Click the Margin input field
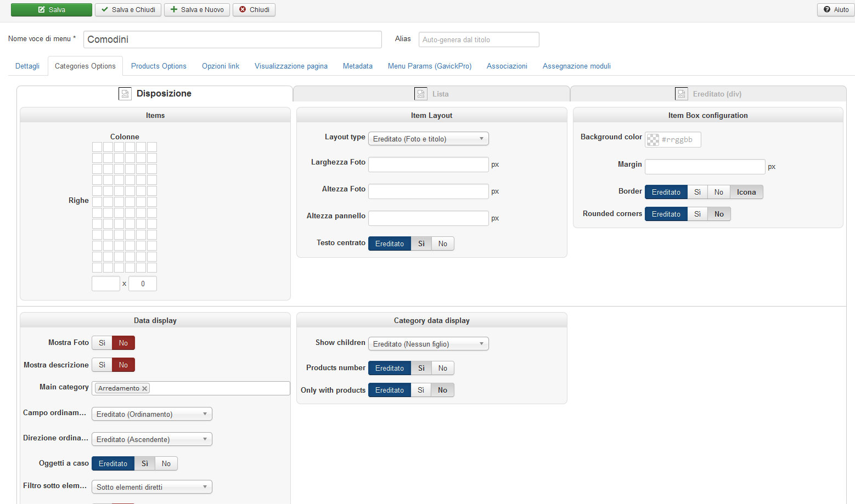Image resolution: width=855 pixels, height=504 pixels. pos(705,167)
